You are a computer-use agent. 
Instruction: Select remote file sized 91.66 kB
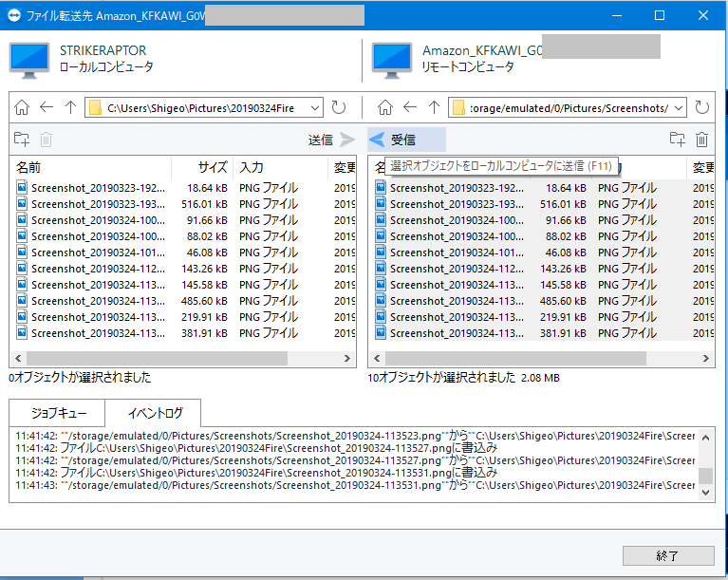541,220
